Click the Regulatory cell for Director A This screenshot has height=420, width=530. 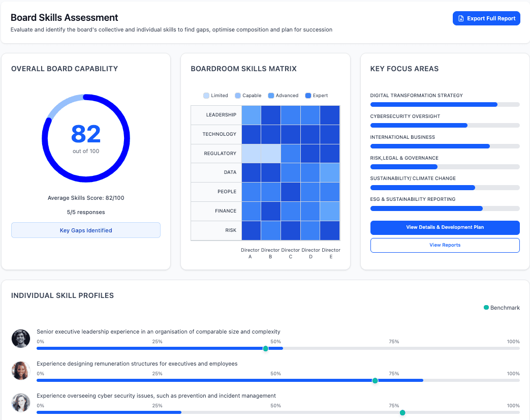click(x=251, y=154)
